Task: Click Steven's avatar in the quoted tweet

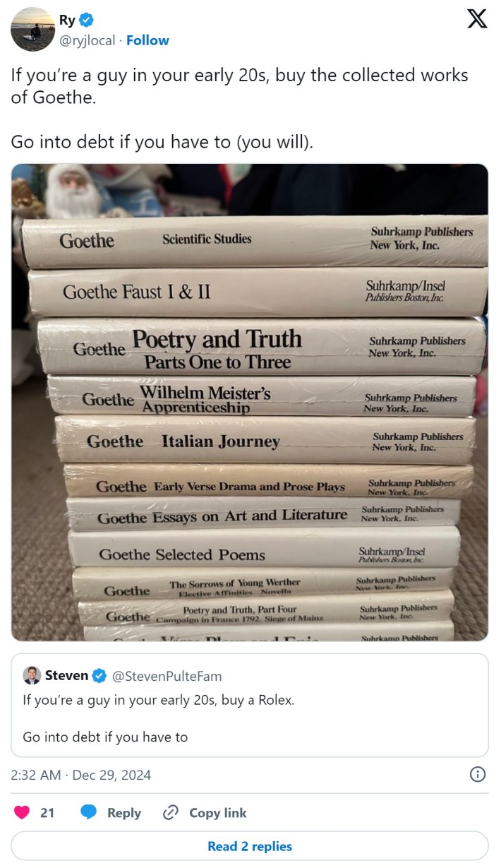Action: [32, 676]
